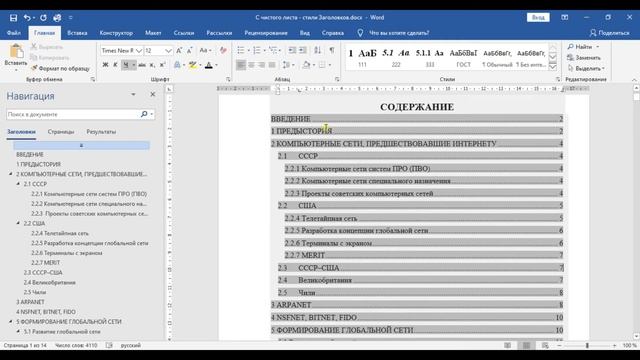
Task: Expand the styles gallery with the More arrow
Action: click(553, 67)
